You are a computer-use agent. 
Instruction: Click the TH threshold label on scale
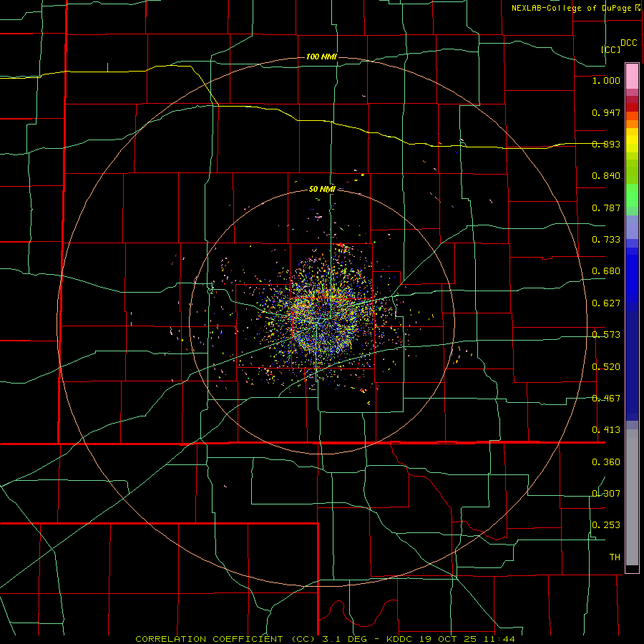[x=615, y=557]
